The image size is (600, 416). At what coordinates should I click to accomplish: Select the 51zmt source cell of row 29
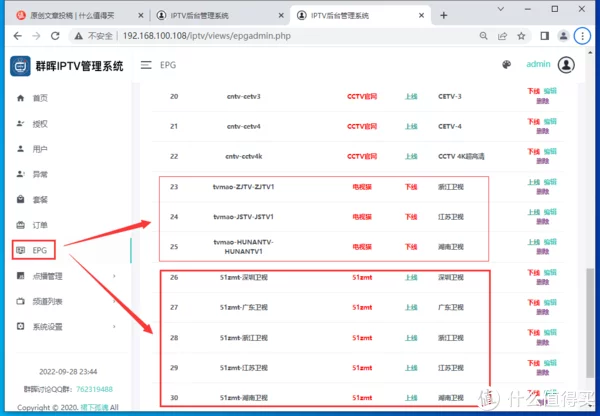pyautogui.click(x=362, y=368)
